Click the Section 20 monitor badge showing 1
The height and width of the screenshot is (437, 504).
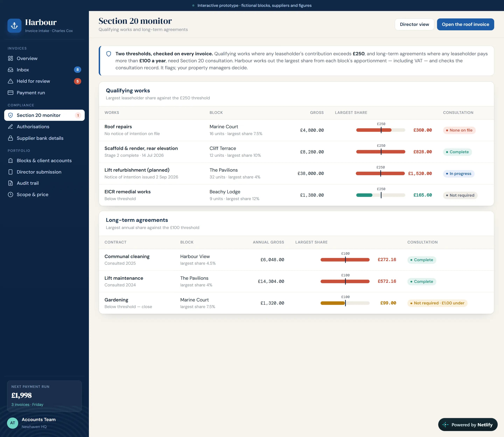coord(78,115)
